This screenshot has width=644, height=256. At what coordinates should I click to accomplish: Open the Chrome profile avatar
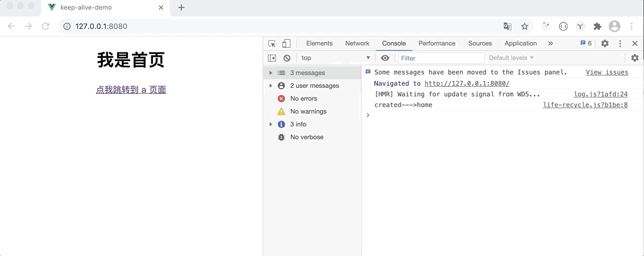(615, 26)
